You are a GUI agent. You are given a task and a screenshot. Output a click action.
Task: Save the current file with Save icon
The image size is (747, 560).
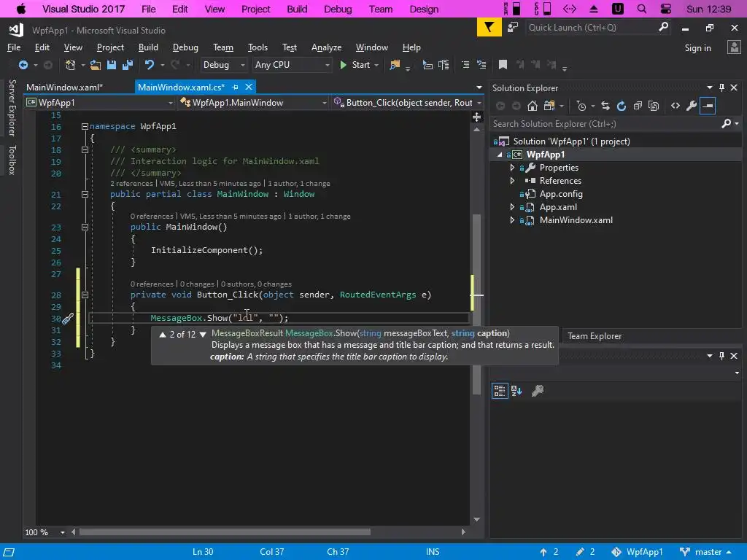[112, 65]
